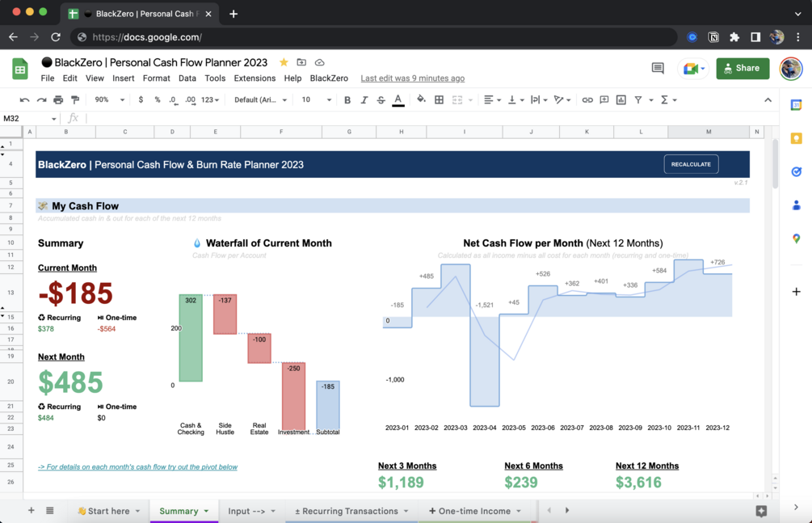Collapse the row group near row 15
Screen dimensions: 812x523
[x=2, y=316]
